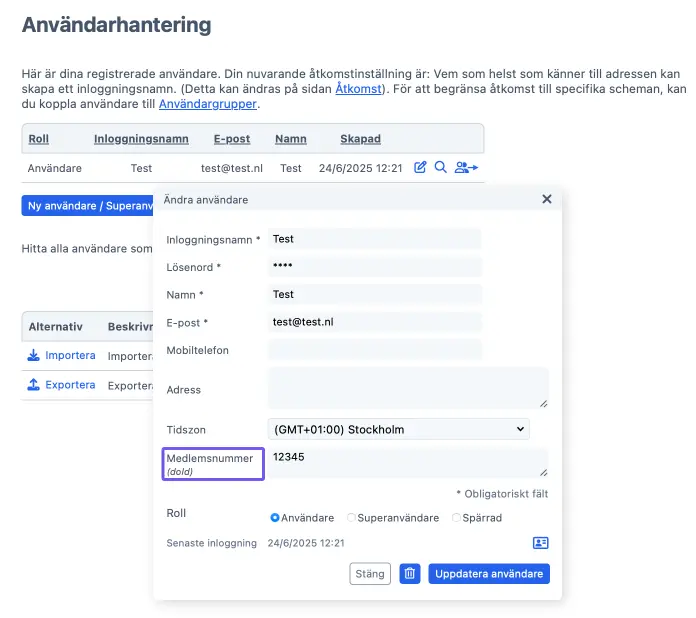Image resolution: width=696 pixels, height=618 pixels.
Task: Click the Ny användare / Superanvändare button
Action: (87, 206)
